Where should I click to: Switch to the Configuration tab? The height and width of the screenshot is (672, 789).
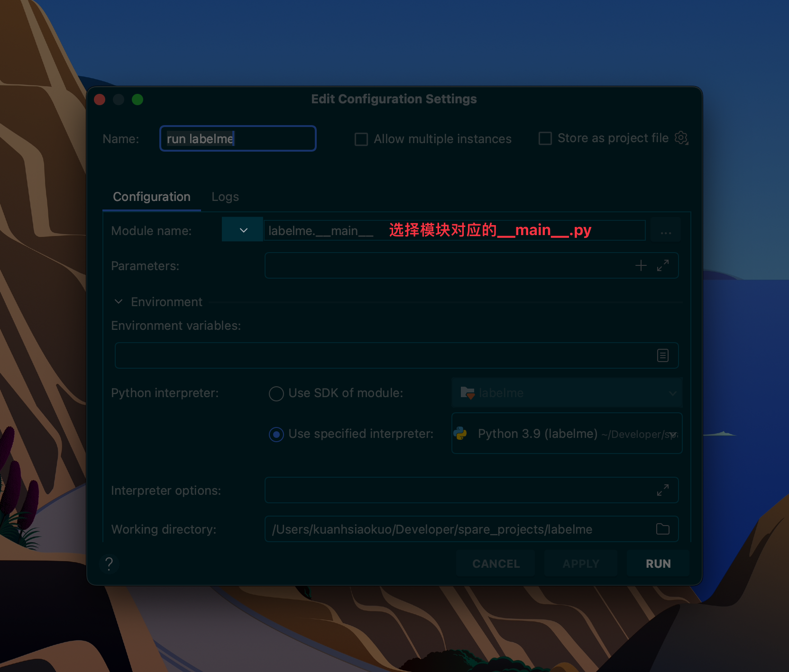(x=152, y=197)
